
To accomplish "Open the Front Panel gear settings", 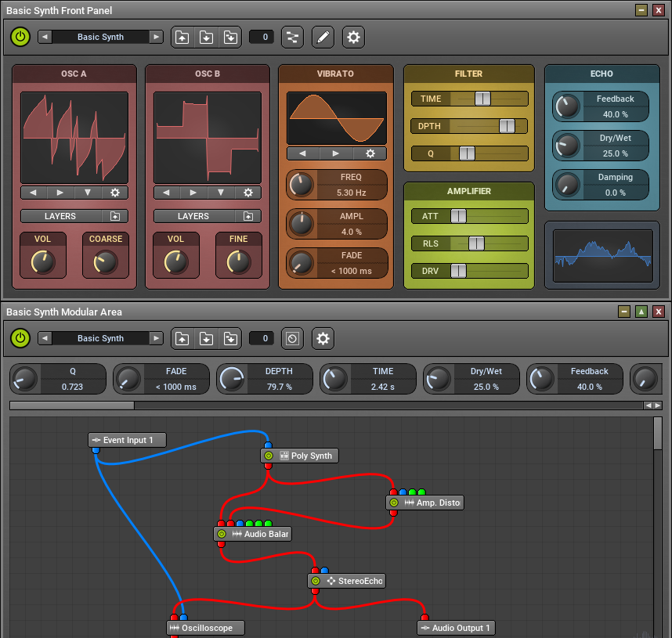I will pos(353,37).
